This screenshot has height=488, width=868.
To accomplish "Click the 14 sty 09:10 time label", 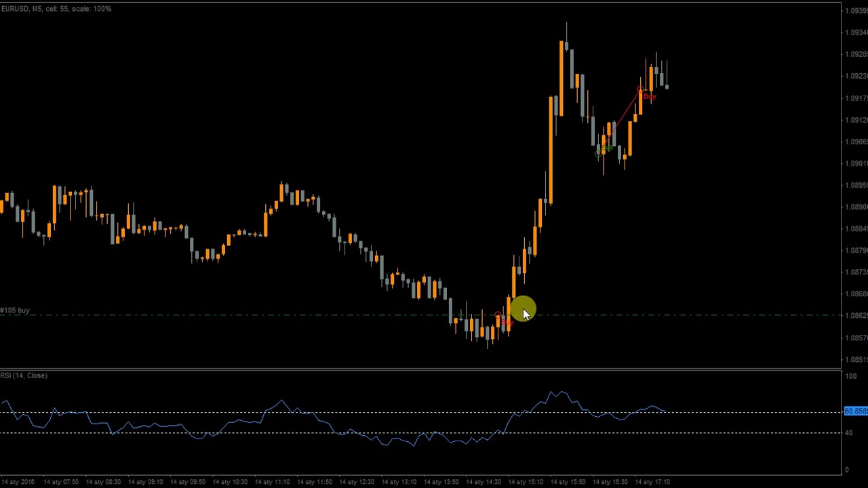I will click(x=146, y=482).
